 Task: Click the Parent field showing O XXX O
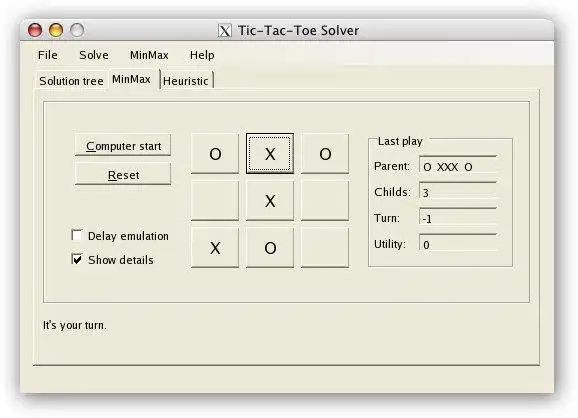click(x=458, y=164)
